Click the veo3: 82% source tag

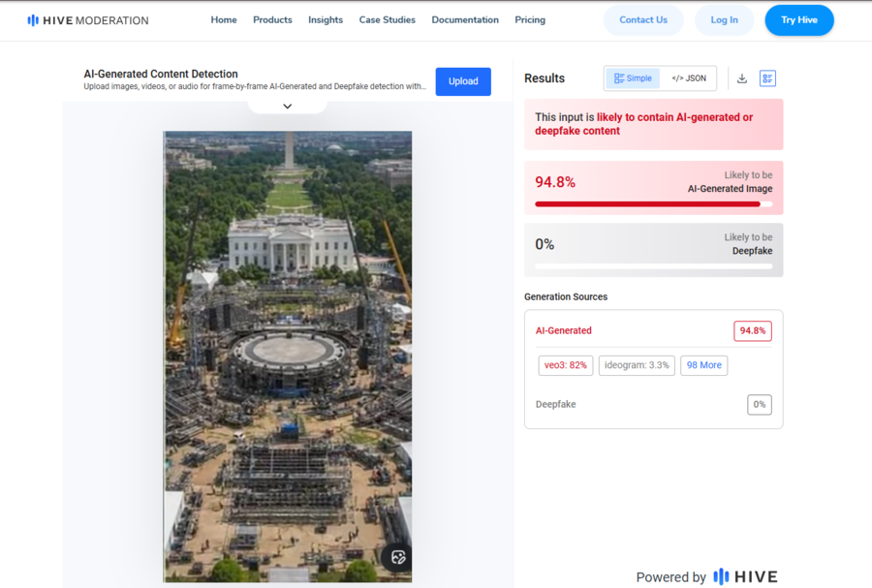pyautogui.click(x=566, y=365)
